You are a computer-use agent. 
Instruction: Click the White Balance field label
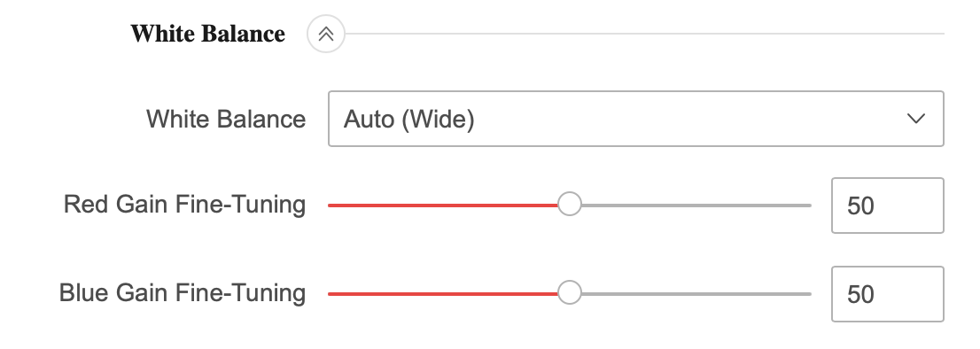point(226,119)
